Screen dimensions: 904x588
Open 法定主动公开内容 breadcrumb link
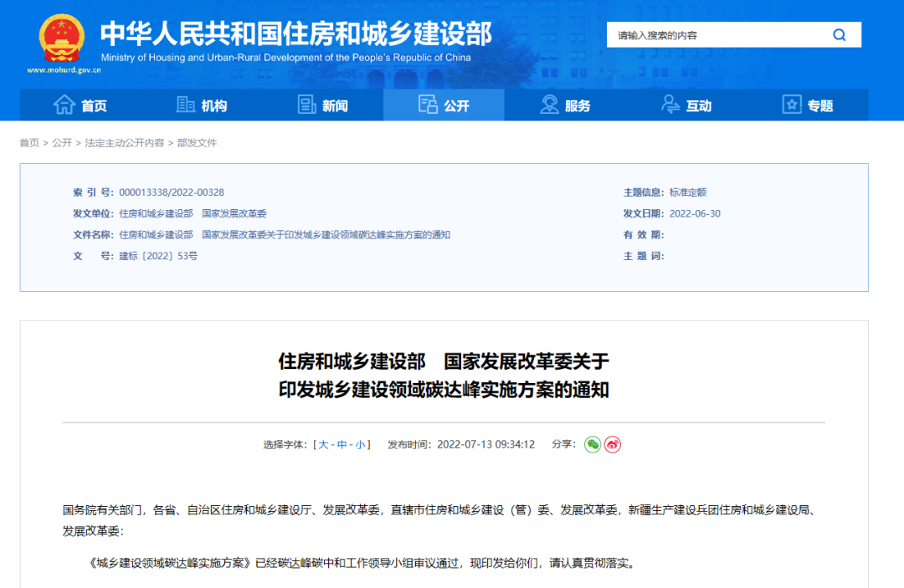125,143
